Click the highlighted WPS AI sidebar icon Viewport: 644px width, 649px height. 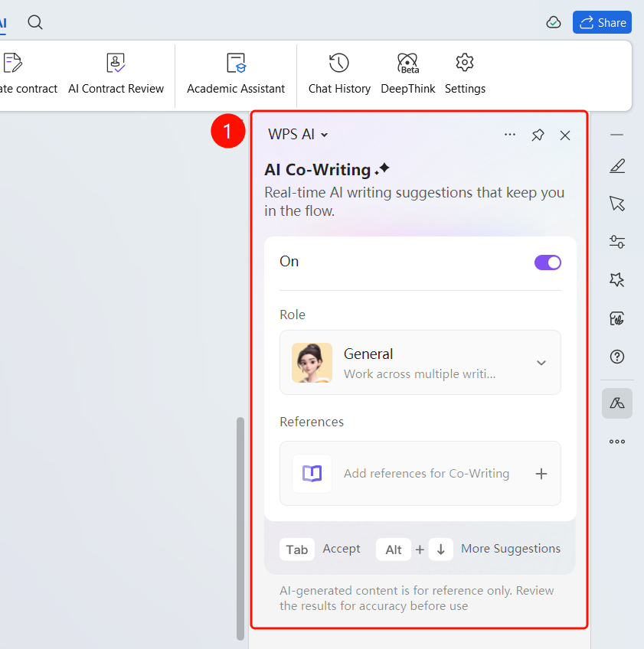point(617,403)
